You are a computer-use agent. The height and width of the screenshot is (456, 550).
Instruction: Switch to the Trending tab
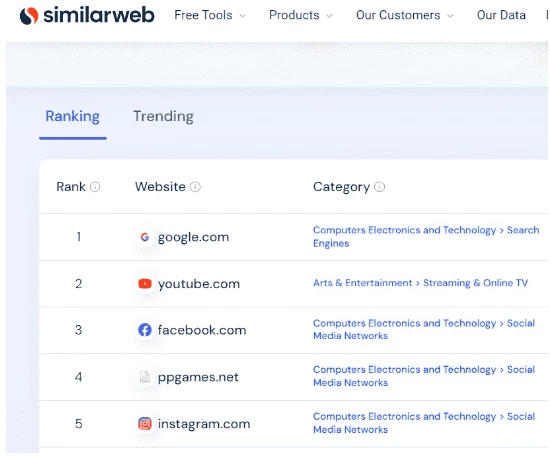[x=163, y=116]
